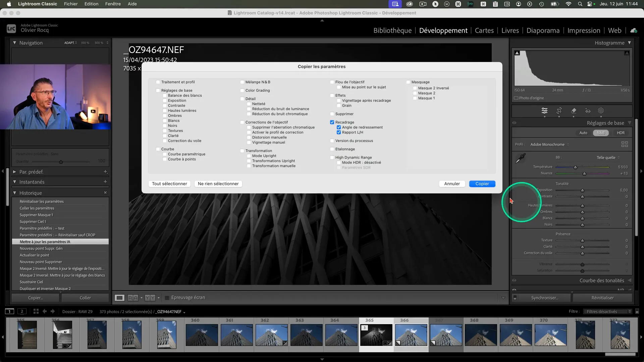The height and width of the screenshot is (362, 644).
Task: Go back with filmstrip left arrow
Action: pos(45,311)
